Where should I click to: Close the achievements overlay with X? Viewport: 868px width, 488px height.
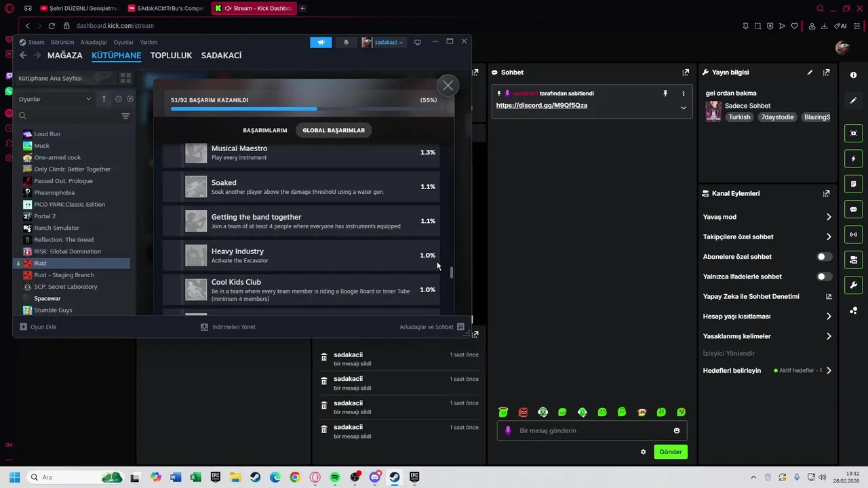click(x=448, y=85)
